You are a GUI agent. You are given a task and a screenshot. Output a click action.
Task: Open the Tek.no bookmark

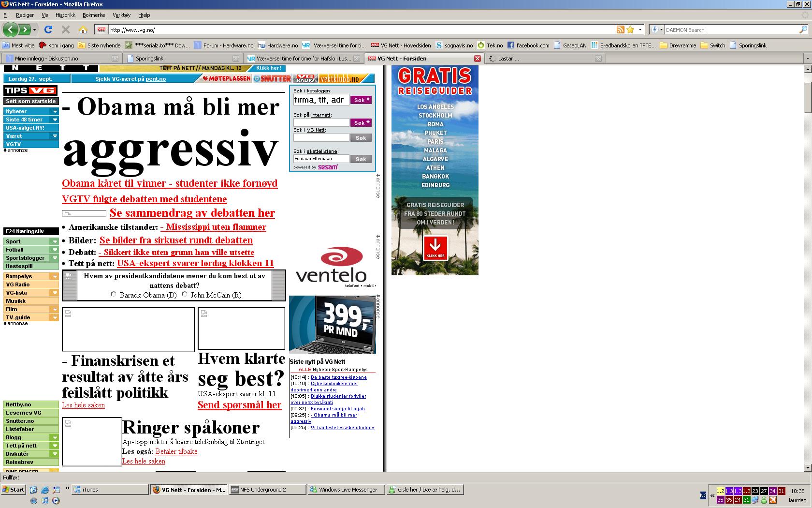pyautogui.click(x=490, y=45)
